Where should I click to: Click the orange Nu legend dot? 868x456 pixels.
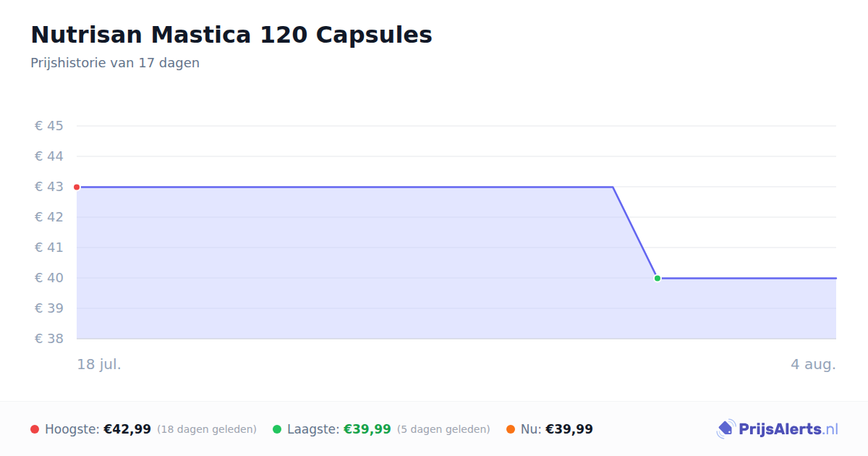[511, 429]
